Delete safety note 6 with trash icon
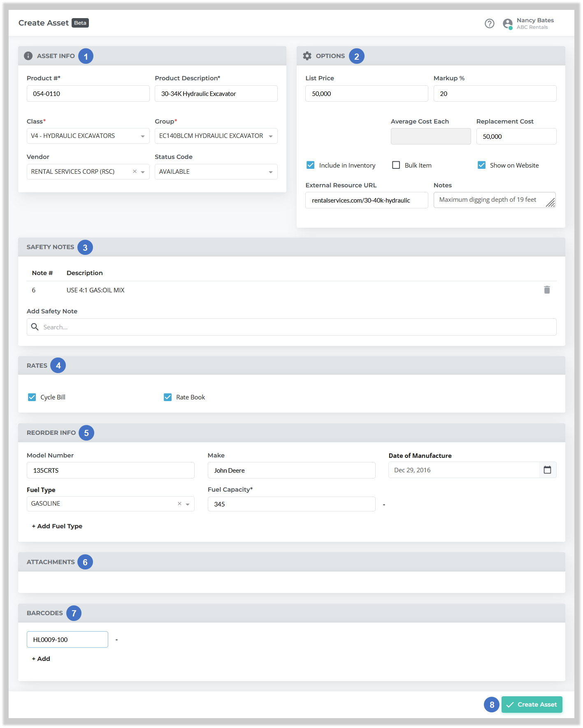The width and height of the screenshot is (583, 728). point(547,290)
